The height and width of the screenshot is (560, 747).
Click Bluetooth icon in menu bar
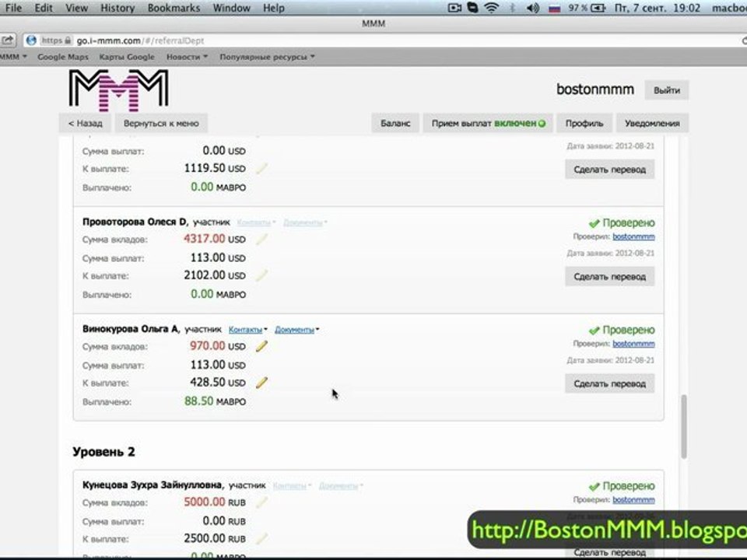click(513, 8)
